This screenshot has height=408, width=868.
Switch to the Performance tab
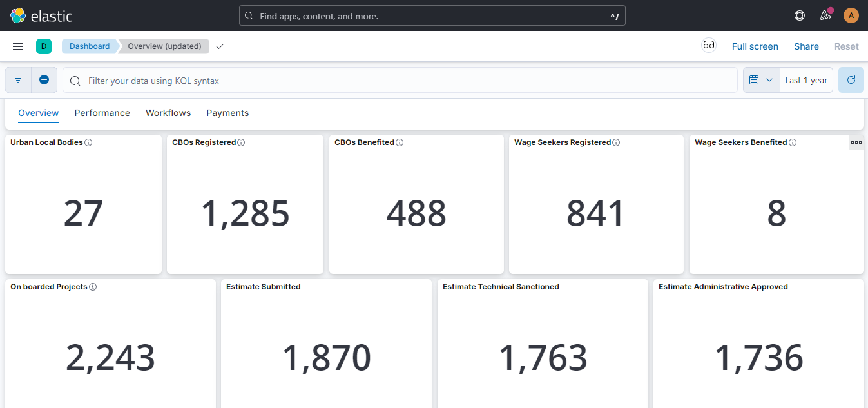point(102,113)
